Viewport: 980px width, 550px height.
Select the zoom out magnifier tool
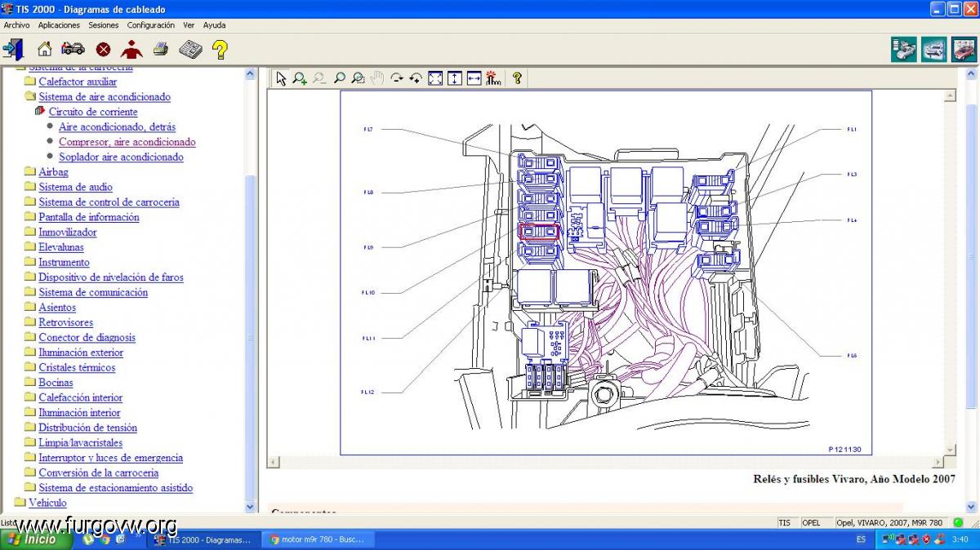[x=319, y=78]
